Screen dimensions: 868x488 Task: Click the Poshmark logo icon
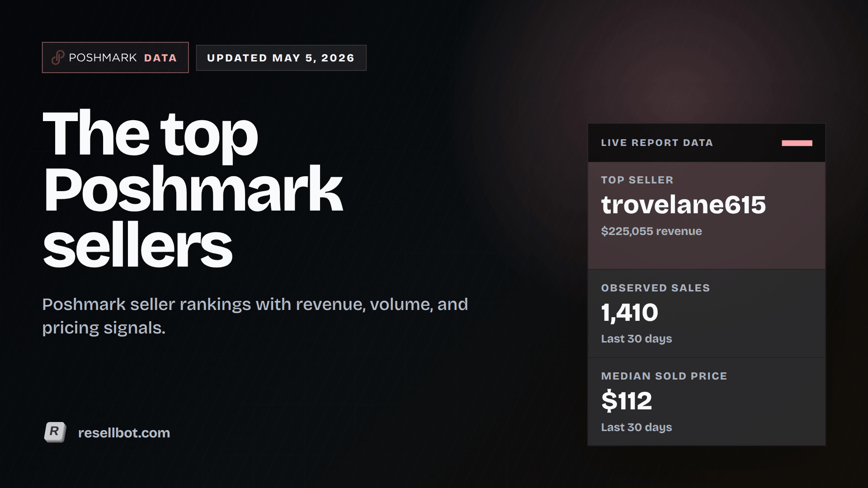[x=58, y=58]
